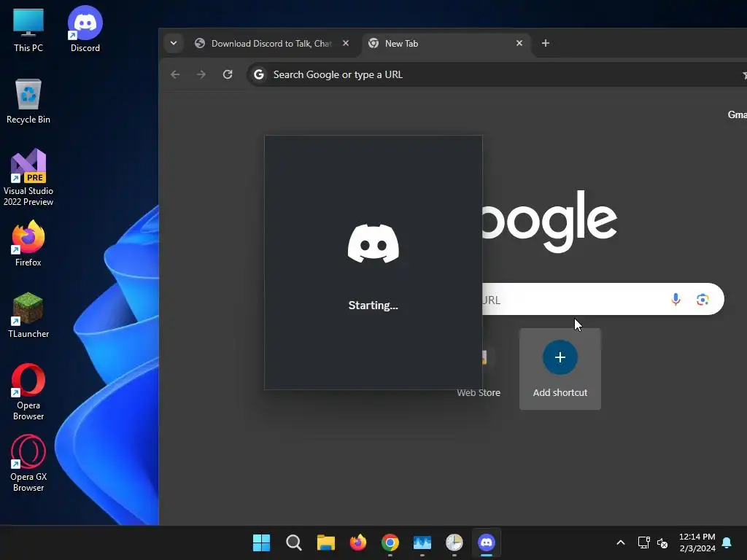747x560 pixels.
Task: Switch to the Download Discord tab
Action: click(273, 43)
